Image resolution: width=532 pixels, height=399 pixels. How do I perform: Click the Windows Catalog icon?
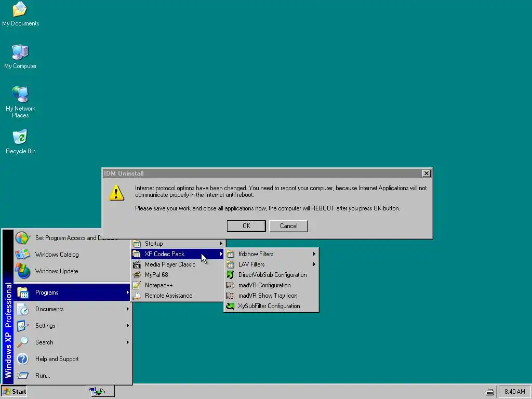click(x=23, y=255)
